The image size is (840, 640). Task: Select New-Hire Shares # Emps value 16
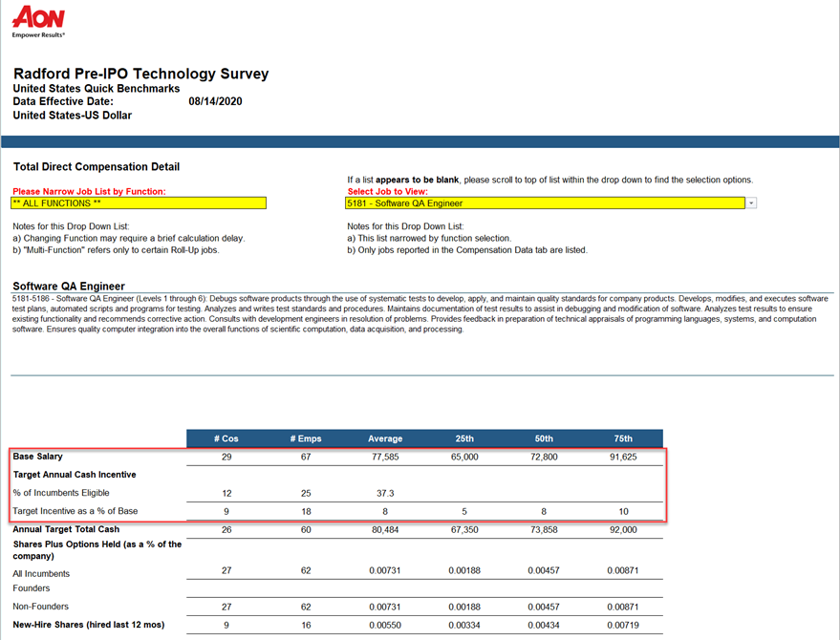(x=306, y=625)
